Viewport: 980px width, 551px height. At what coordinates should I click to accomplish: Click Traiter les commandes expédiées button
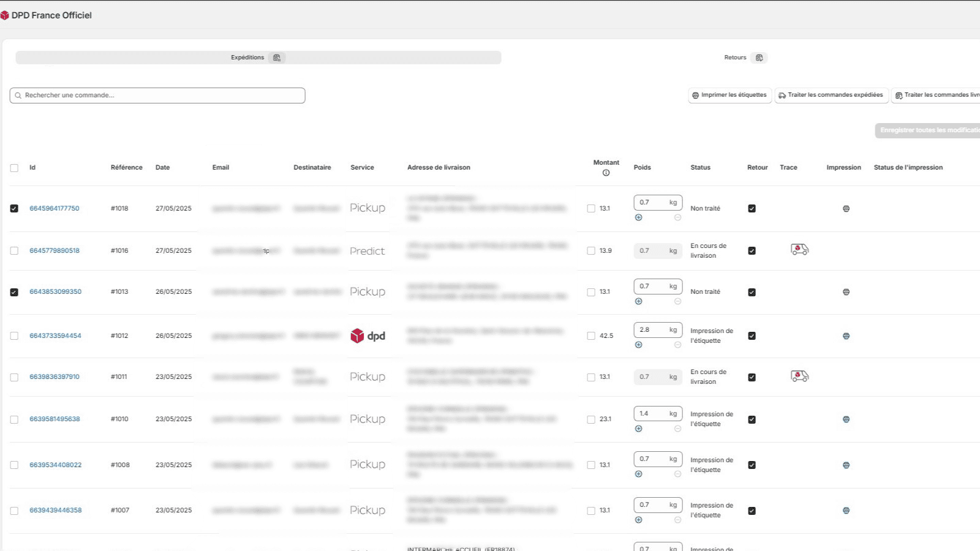coord(831,96)
